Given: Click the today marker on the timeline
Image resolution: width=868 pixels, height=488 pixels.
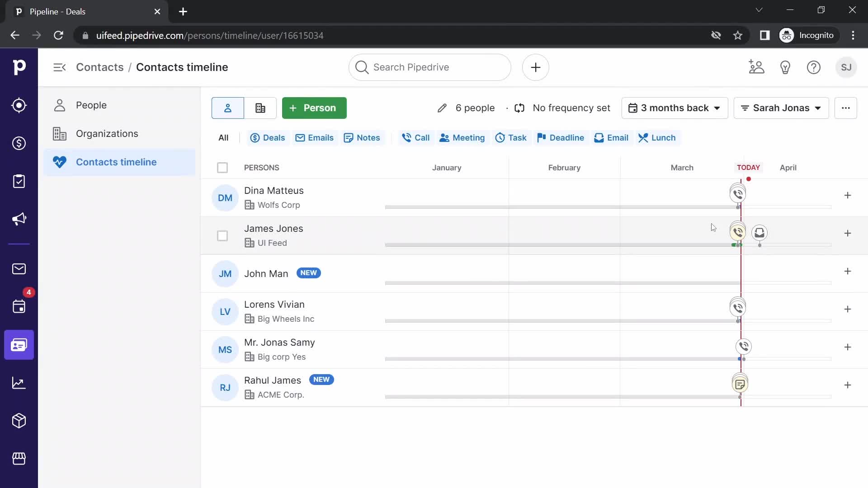Looking at the screenshot, I should click(x=748, y=167).
